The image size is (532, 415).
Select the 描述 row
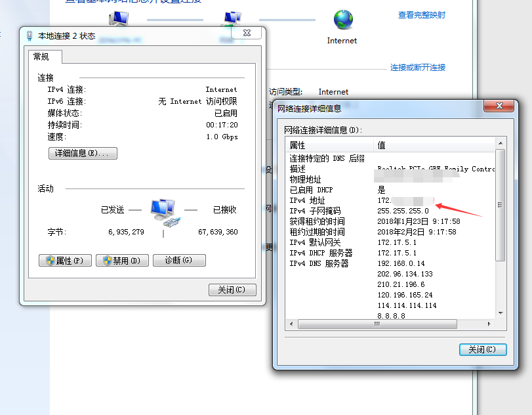(x=390, y=169)
